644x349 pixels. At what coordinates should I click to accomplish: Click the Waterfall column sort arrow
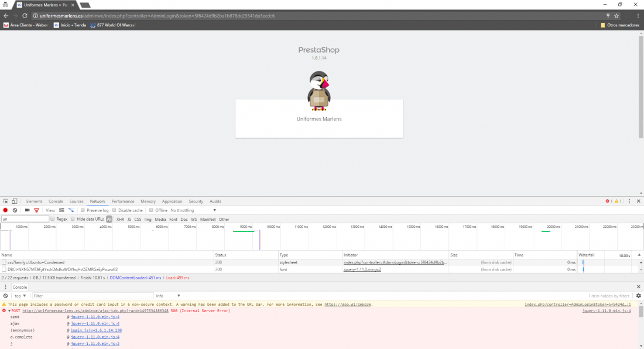(639, 255)
